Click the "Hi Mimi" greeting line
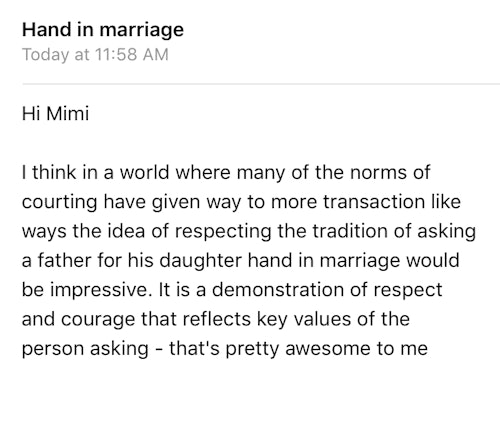500x437 pixels. point(56,114)
